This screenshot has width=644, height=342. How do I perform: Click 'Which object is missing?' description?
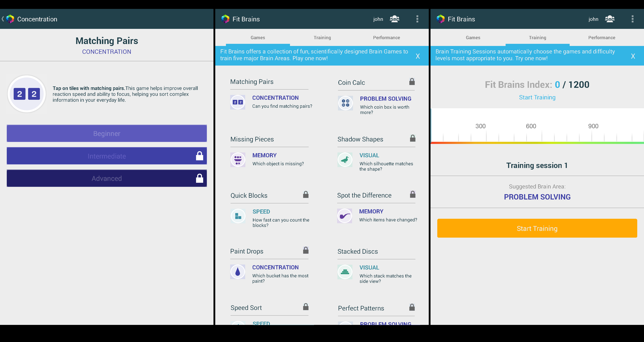click(278, 164)
